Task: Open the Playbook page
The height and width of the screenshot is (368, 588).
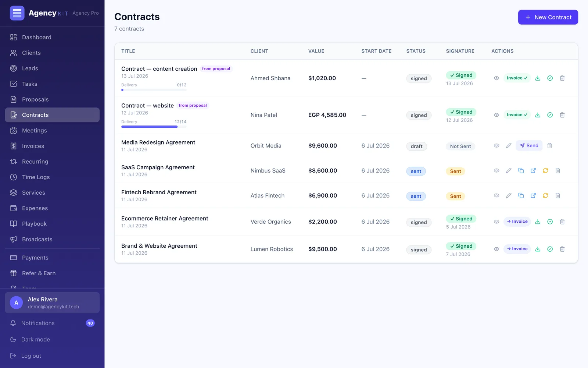Action: pyautogui.click(x=52, y=224)
